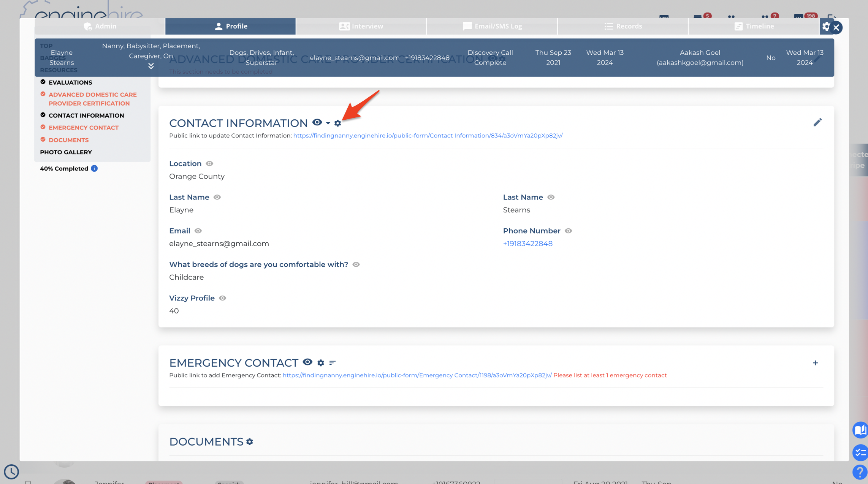Screen dimensions: 868x484
Task: Switch to the Profile tab
Action: [x=231, y=26]
